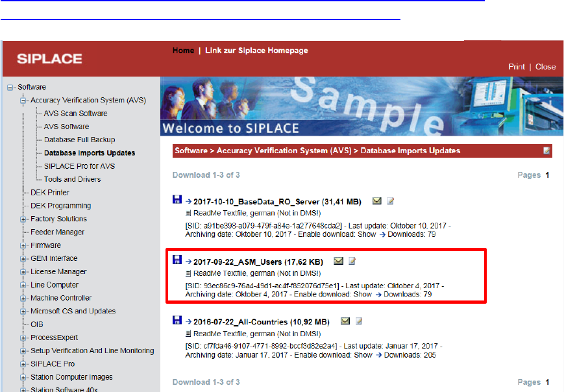Open OIB in tree
564x392 pixels.
tap(37, 325)
